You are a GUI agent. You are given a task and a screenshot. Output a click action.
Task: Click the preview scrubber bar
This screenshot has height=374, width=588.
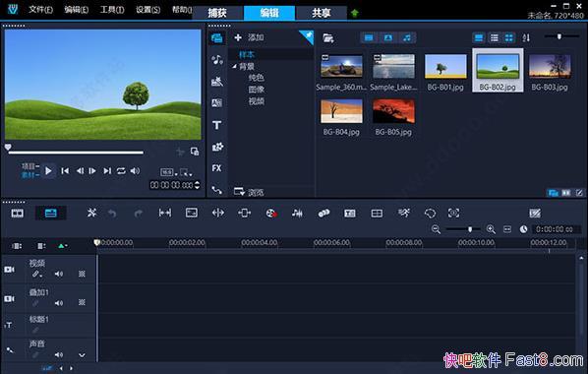(76, 153)
